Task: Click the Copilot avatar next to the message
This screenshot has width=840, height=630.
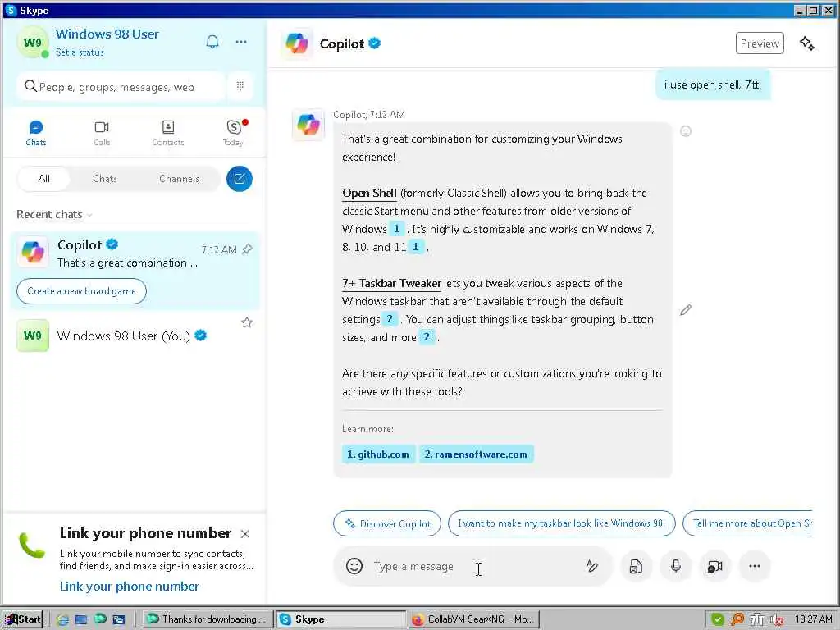Action: tap(308, 125)
